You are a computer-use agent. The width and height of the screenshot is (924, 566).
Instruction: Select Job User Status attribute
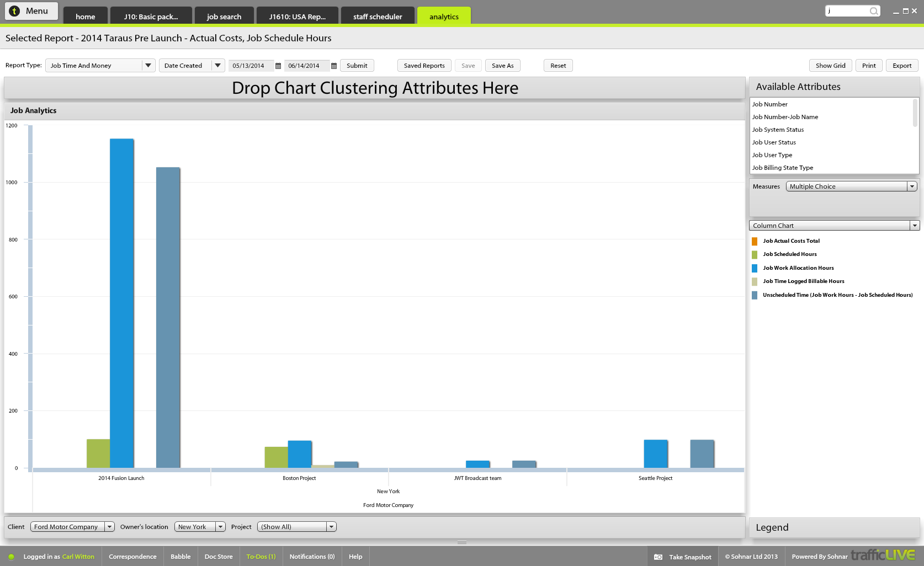[774, 142]
